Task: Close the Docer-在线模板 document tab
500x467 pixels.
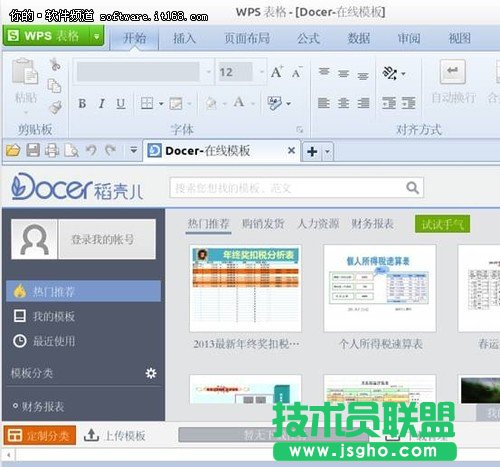Action: point(291,151)
